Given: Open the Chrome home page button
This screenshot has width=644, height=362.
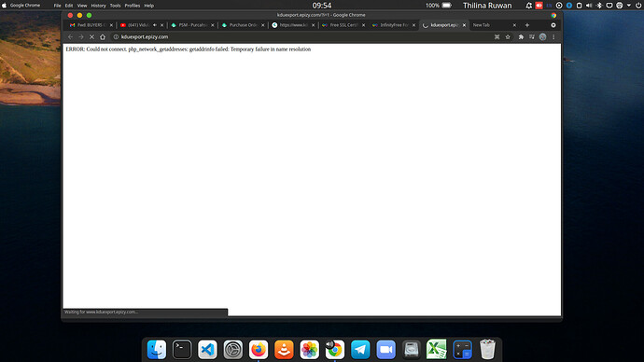Looking at the screenshot, I should [x=103, y=37].
